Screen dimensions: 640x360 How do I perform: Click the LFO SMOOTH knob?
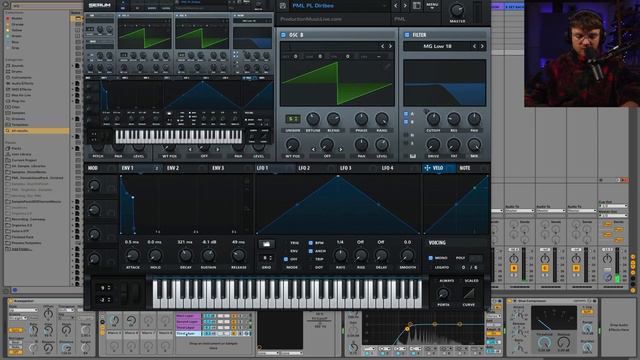(407, 256)
